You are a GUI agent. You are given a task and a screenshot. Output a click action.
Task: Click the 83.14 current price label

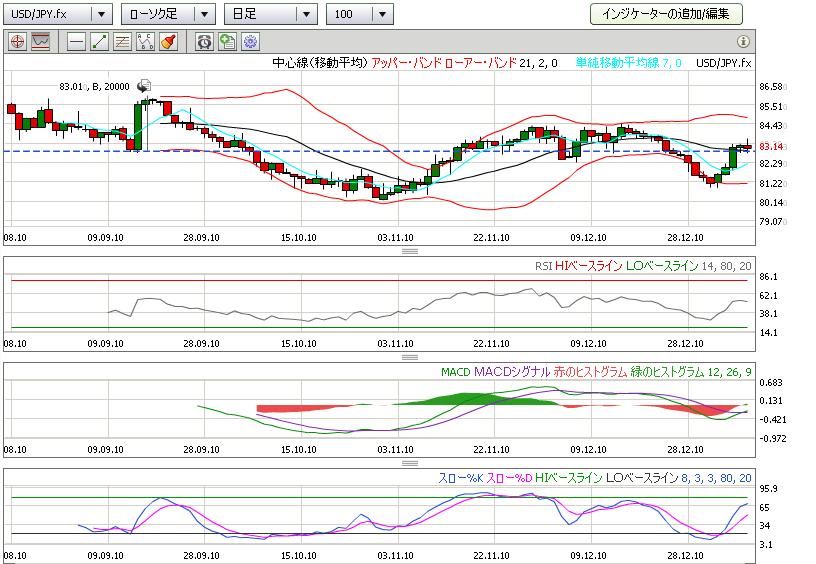[x=771, y=146]
